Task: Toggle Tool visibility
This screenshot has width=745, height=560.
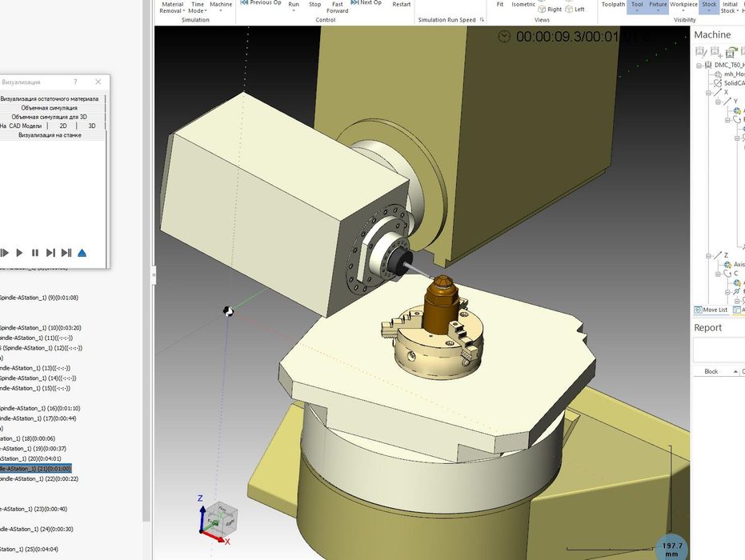Action: pos(637,6)
